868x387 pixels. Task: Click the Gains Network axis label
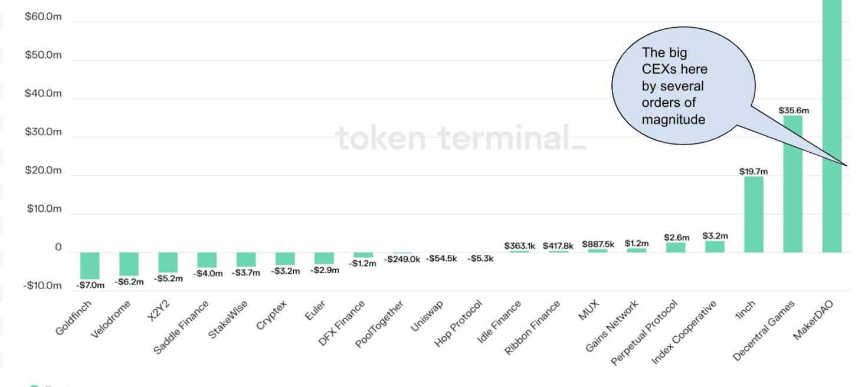click(x=612, y=326)
